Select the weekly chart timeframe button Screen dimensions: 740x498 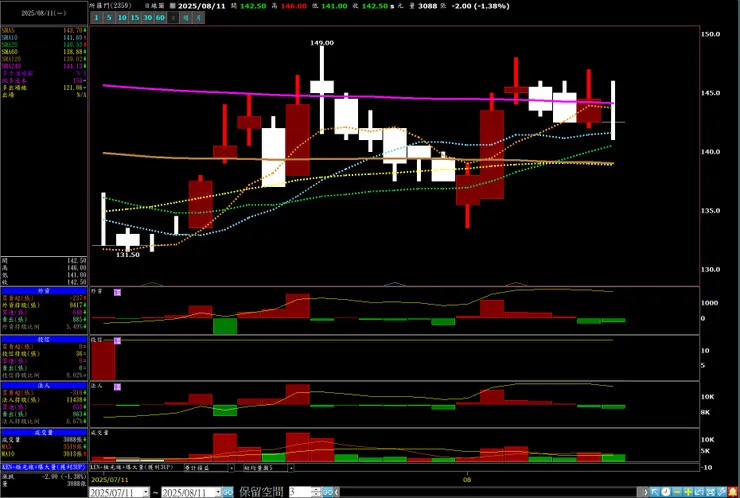186,17
